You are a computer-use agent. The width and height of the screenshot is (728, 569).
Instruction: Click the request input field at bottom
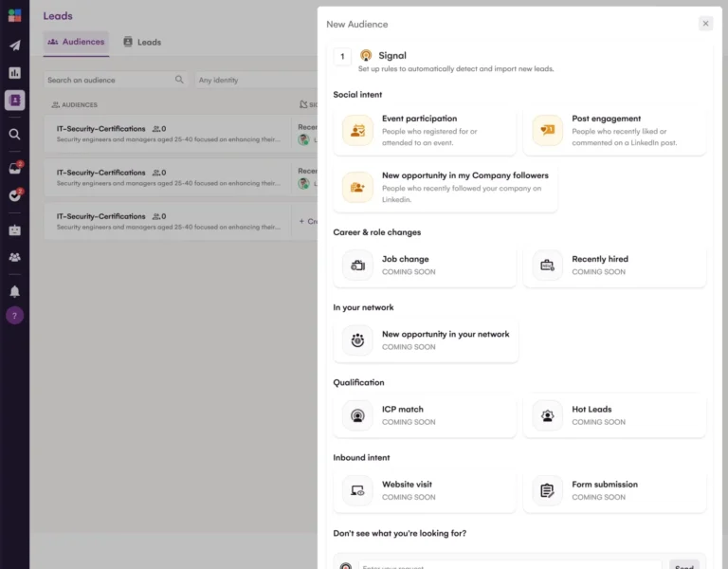[x=510, y=565]
